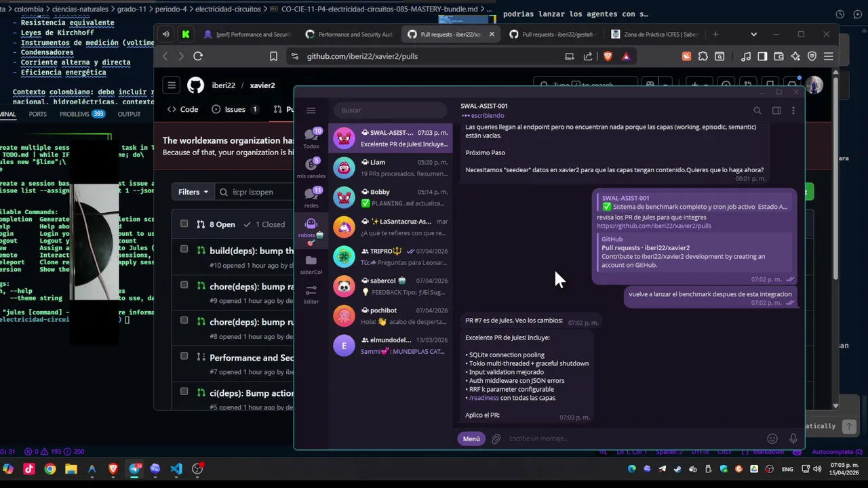Open the TRIPRO group chat
Screen dimensions: 868x488
pos(390,256)
